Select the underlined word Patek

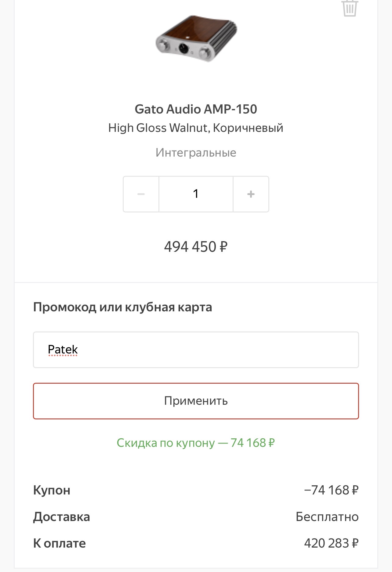click(x=63, y=349)
